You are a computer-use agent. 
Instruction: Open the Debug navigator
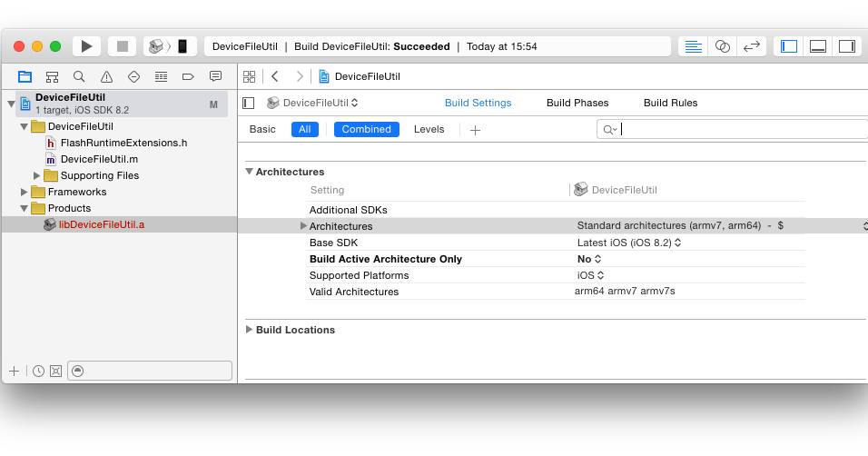(161, 76)
